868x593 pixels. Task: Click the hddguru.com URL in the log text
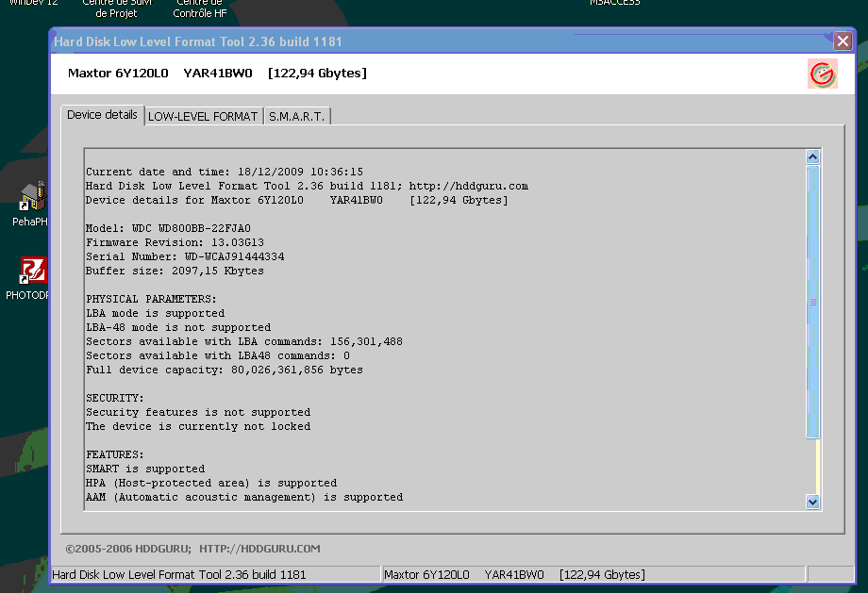[x=468, y=186]
